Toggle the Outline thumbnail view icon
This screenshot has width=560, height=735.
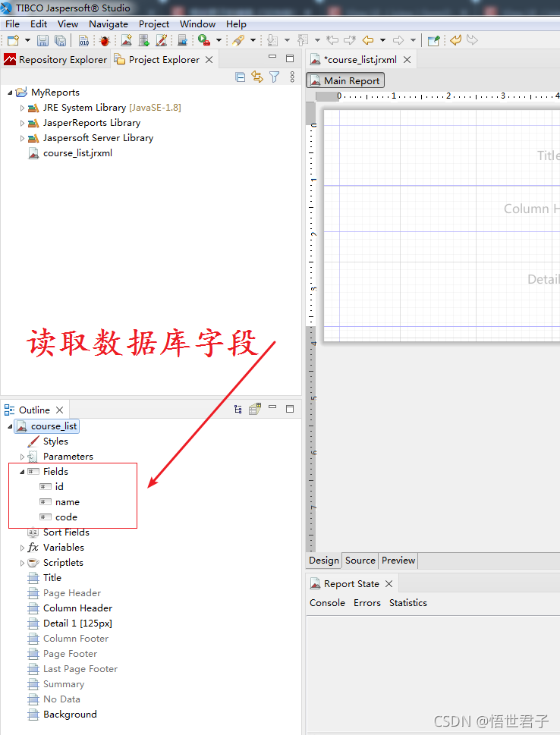tap(255, 409)
